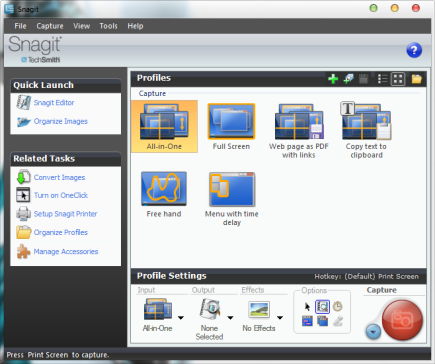The image size is (435, 364).
Task: Open Organize Images link
Action: (x=61, y=121)
